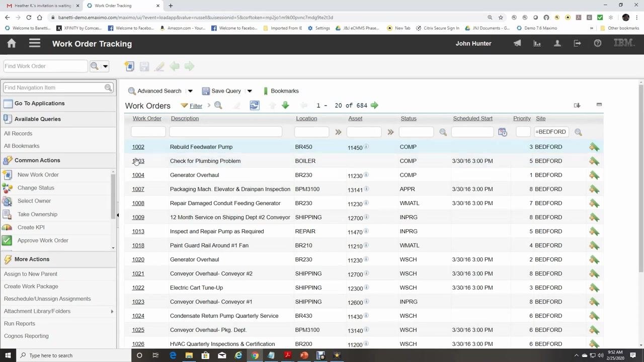Sort by the Priority column header
The image size is (644, 362).
coord(522,119)
